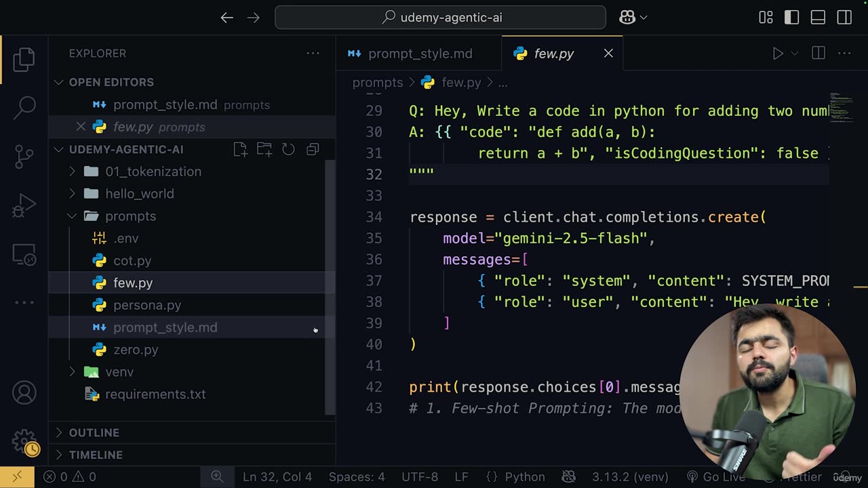Expand the Timeline section

tap(192, 455)
